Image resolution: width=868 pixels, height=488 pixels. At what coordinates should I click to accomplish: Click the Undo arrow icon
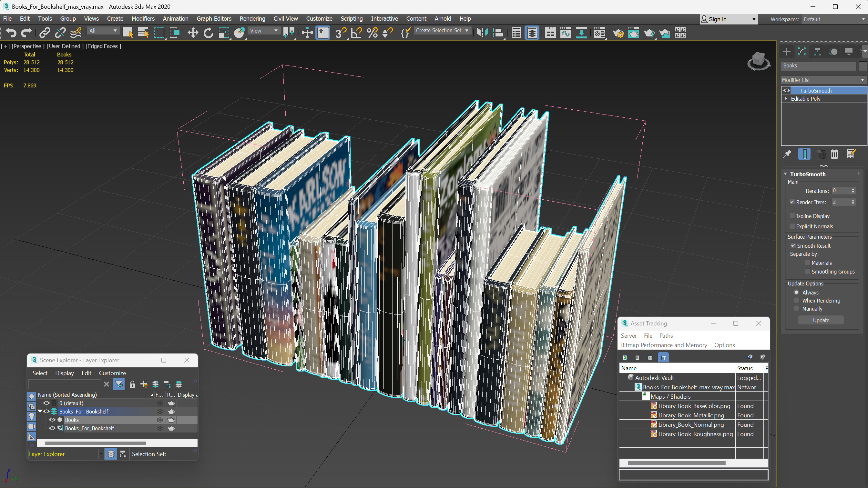pos(11,33)
